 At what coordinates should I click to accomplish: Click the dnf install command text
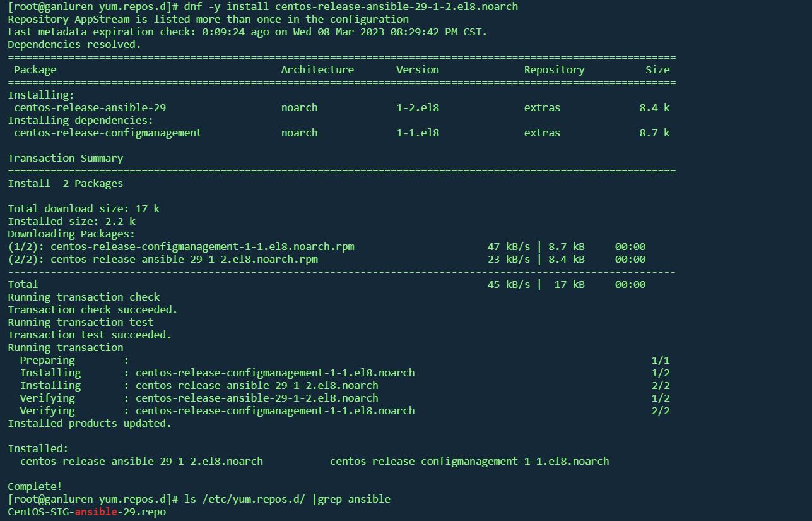point(351,6)
